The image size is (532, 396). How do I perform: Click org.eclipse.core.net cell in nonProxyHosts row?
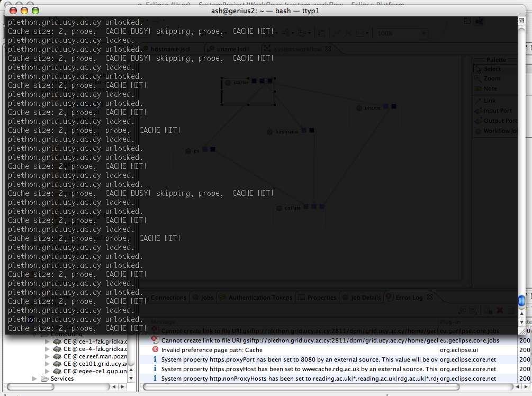468,379
